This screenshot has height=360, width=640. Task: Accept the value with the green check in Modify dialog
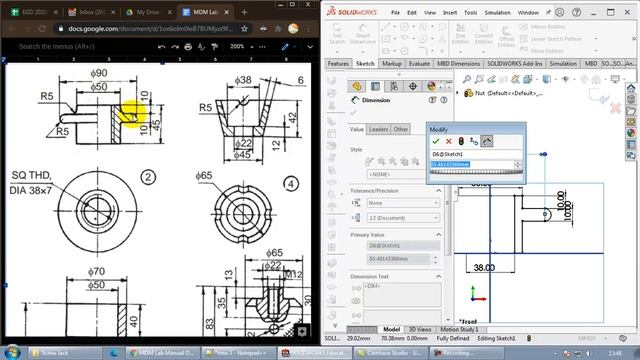(436, 141)
